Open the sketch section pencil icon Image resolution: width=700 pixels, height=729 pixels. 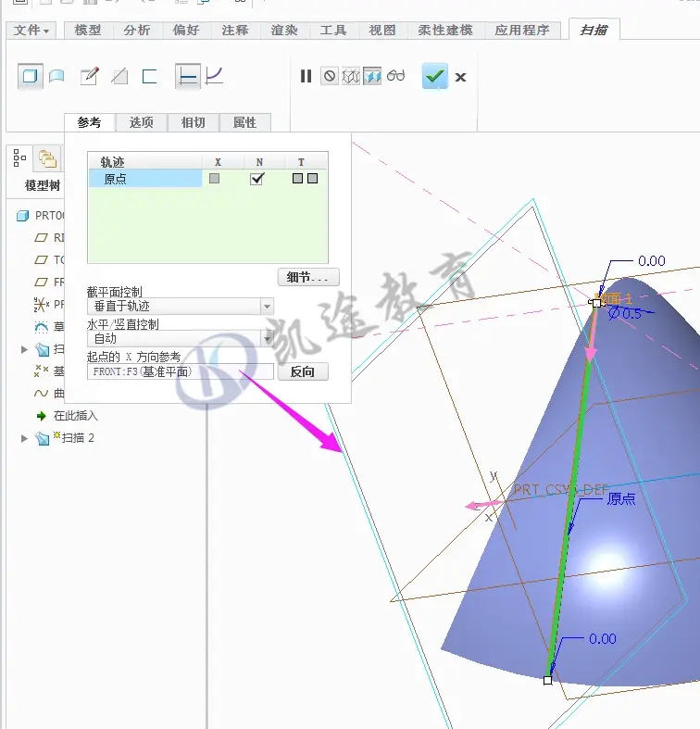pos(90,76)
